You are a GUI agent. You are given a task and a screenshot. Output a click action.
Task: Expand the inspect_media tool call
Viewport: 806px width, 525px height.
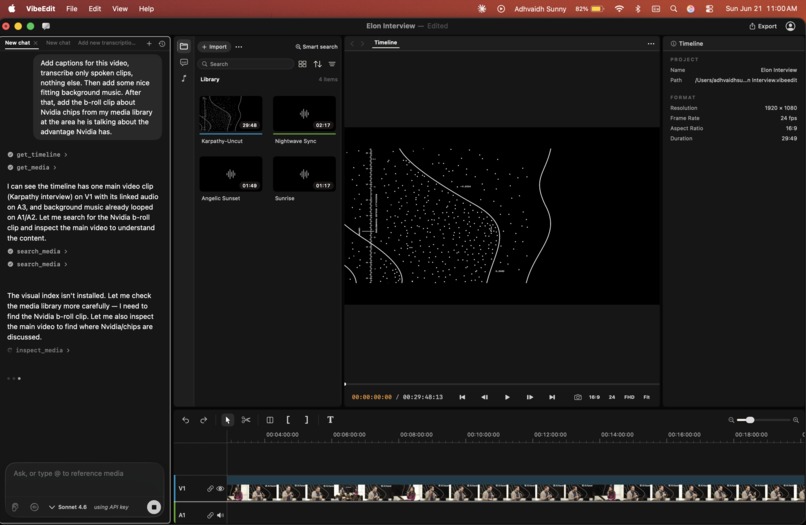(39, 350)
